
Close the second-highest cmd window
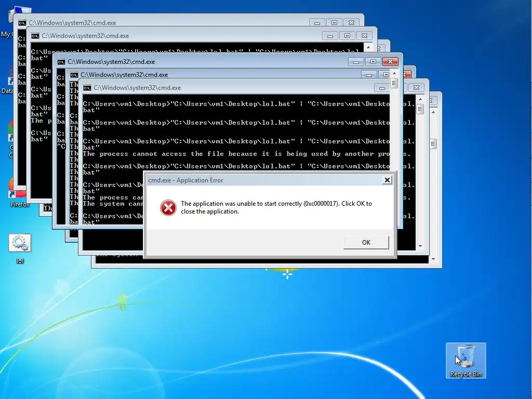pos(364,36)
